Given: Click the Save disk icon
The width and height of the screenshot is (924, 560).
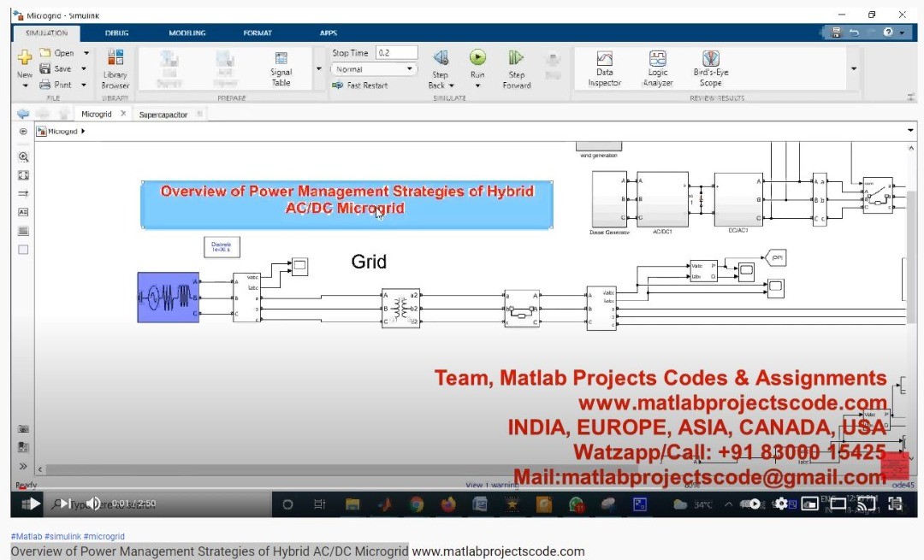Looking at the screenshot, I should (x=45, y=68).
